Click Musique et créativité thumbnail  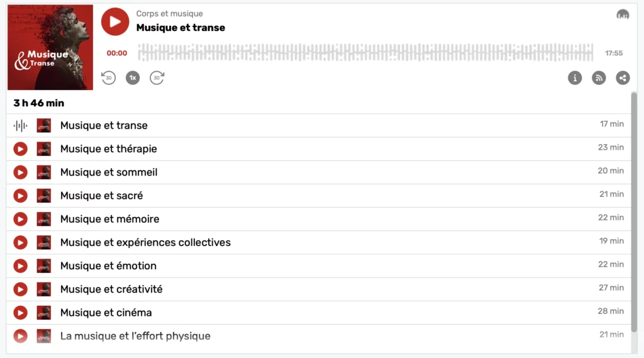click(43, 289)
